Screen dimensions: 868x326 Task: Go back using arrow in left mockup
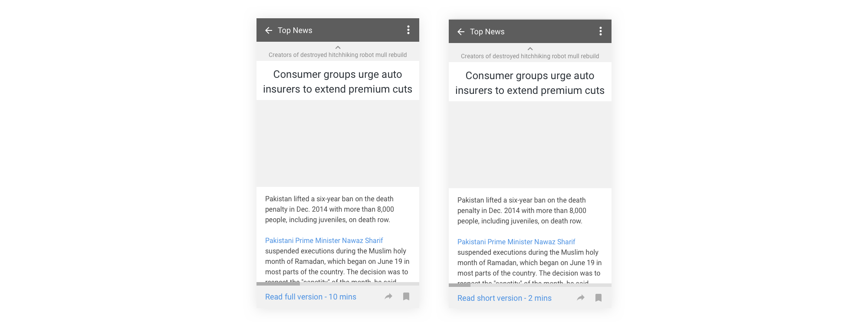(x=269, y=30)
